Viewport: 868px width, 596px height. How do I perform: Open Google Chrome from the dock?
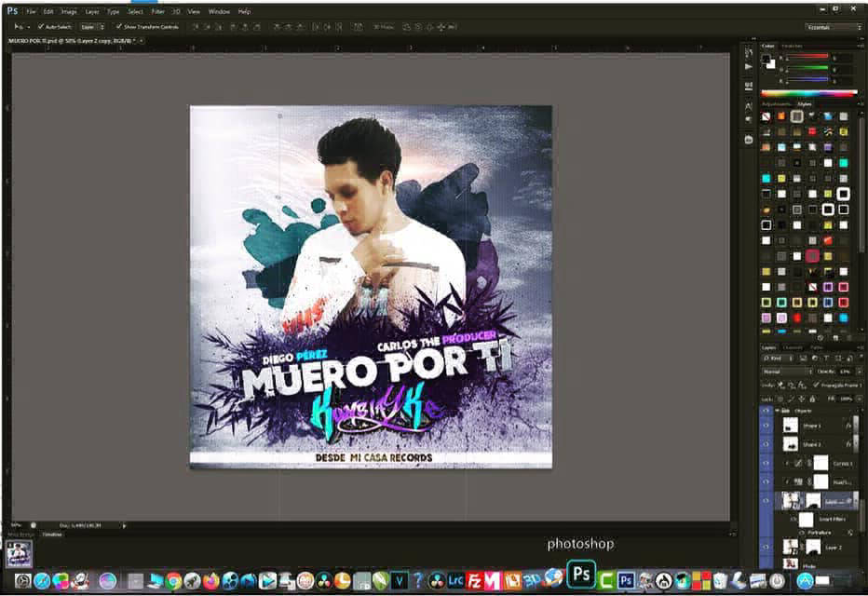pos(173,581)
